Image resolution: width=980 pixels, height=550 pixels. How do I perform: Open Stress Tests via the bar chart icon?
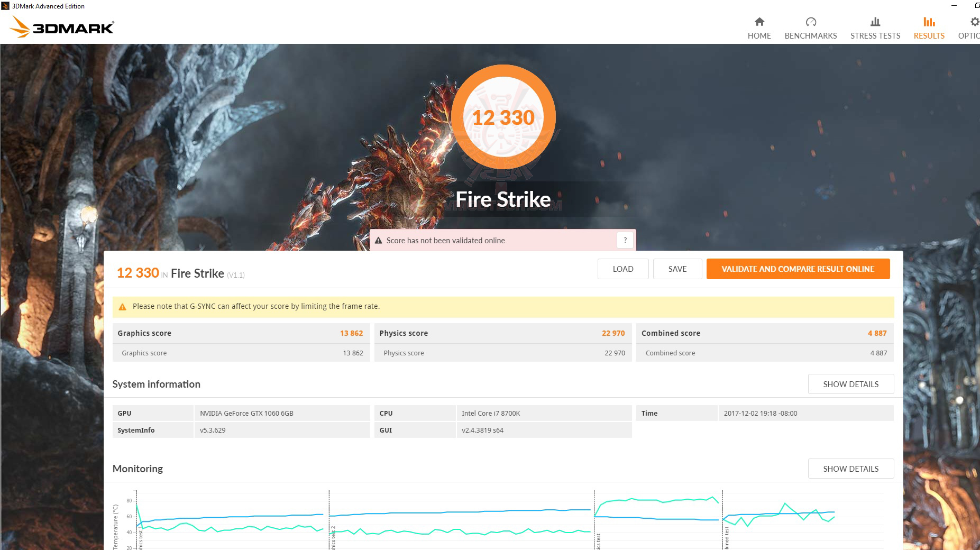pyautogui.click(x=875, y=22)
